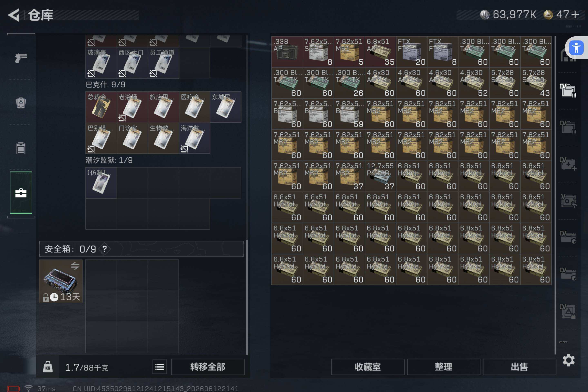Select the (仿制) keycard under 潮汐监狱
Viewport: 588px width, 392px height.
point(101,183)
